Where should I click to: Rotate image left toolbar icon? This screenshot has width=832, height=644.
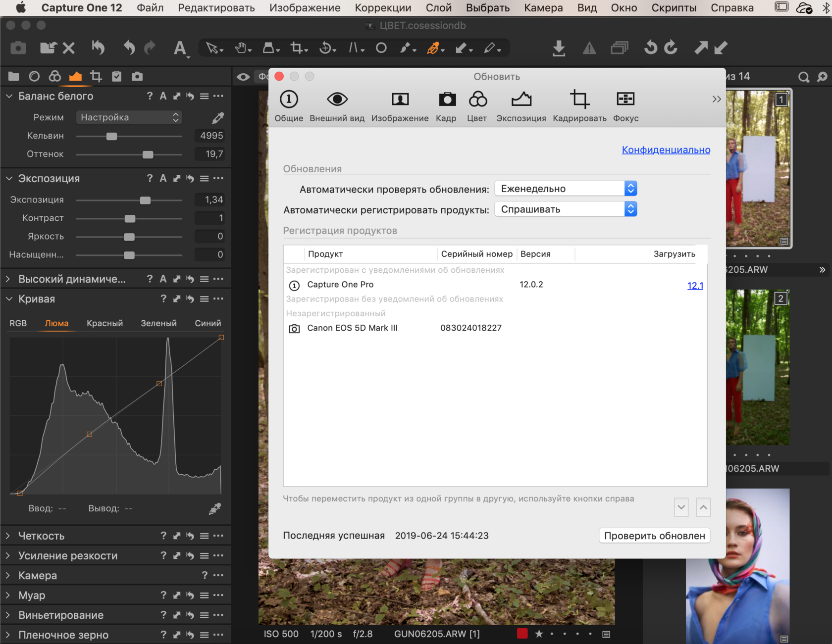tap(650, 48)
